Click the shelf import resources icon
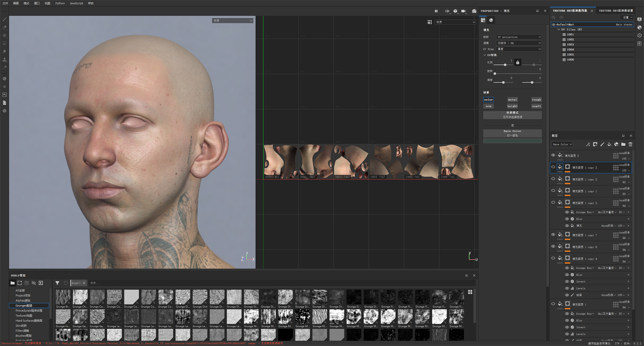 click(41, 283)
